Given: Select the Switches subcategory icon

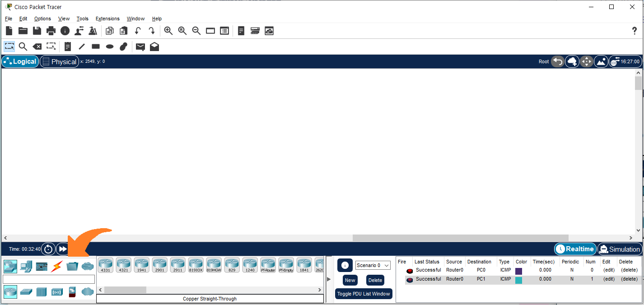Looking at the screenshot, I should 26,292.
